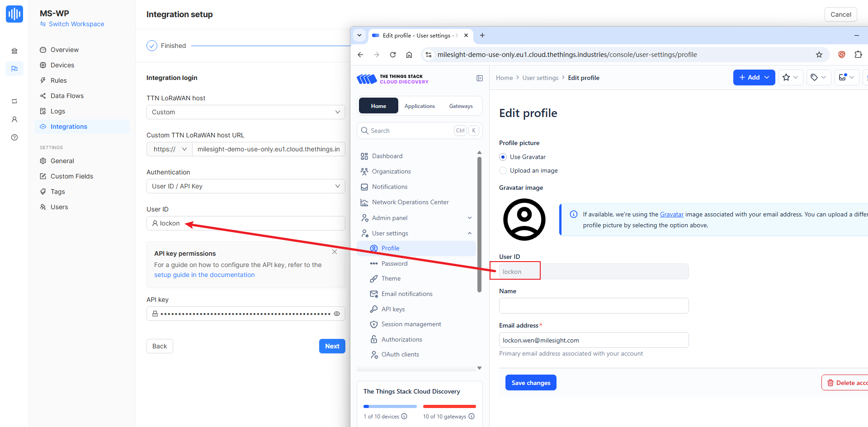
Task: Open TTN LoRaWAN host dropdown
Action: pos(245,112)
